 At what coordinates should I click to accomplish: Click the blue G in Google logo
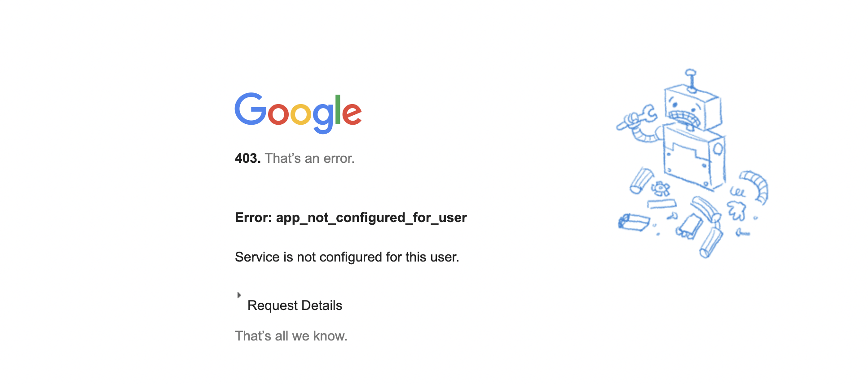(x=251, y=109)
